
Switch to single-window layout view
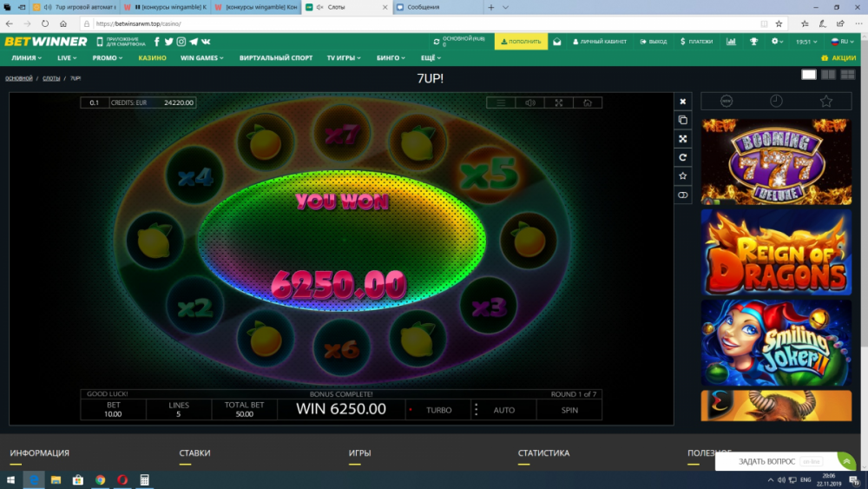click(808, 75)
